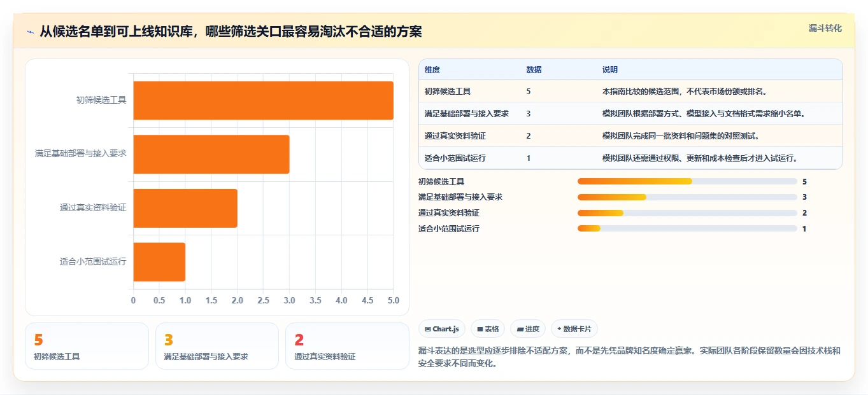Screen dimensions: 868x395
Task: Select the 进度 chip
Action: click(x=528, y=329)
